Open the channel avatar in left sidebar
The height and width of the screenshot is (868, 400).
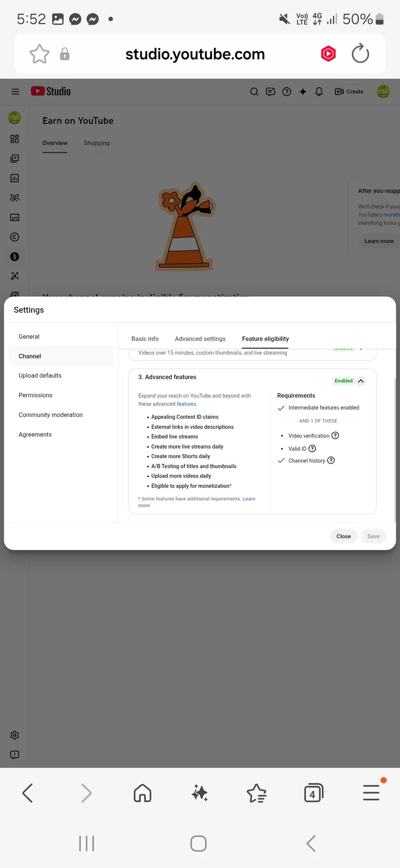point(15,117)
